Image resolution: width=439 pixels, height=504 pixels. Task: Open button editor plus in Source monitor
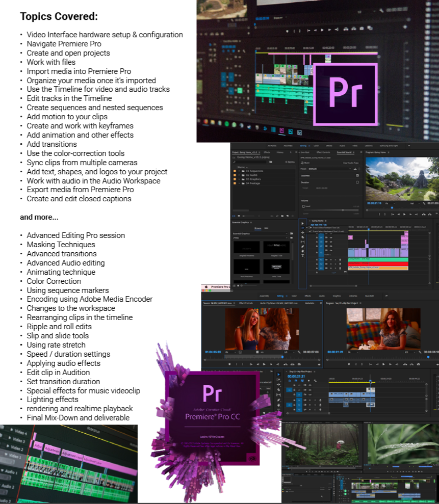pyautogui.click(x=319, y=364)
